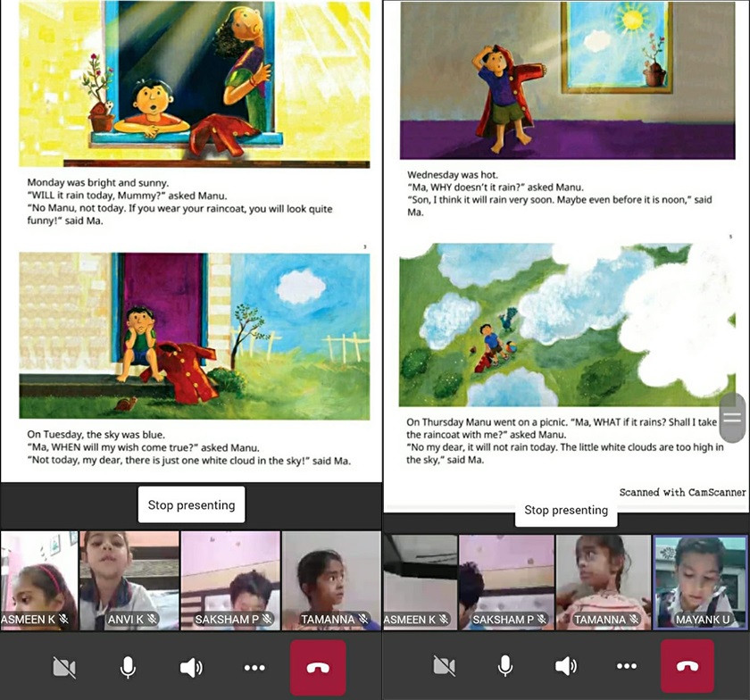Image resolution: width=750 pixels, height=700 pixels.
Task: Select ASMEEN K video tile in right screen
Action: (x=421, y=582)
